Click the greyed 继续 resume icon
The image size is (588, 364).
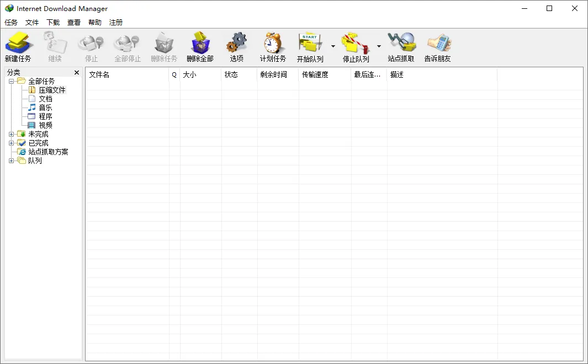pyautogui.click(x=55, y=42)
